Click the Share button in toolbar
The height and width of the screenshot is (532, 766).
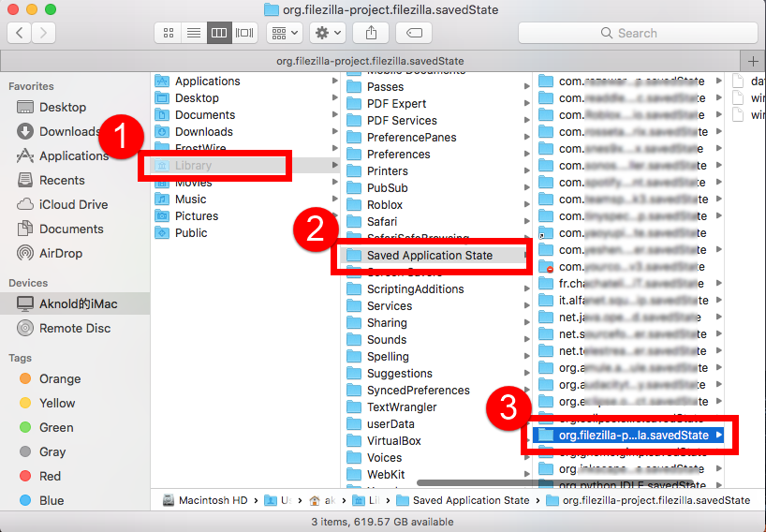372,33
